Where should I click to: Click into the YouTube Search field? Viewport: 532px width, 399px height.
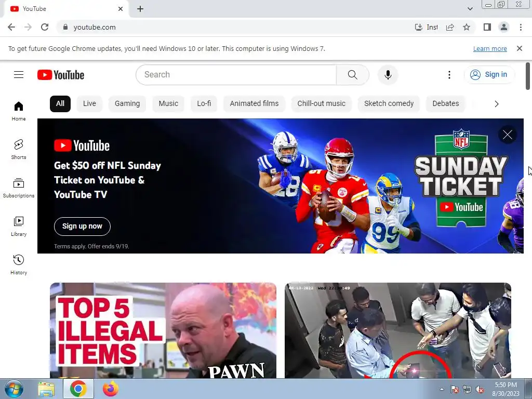[x=236, y=75]
